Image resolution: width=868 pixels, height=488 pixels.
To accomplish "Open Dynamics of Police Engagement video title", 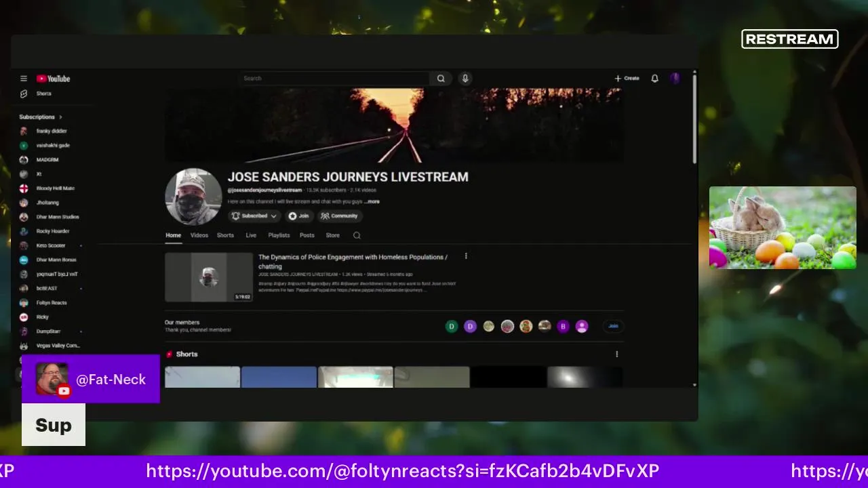I will [x=353, y=262].
